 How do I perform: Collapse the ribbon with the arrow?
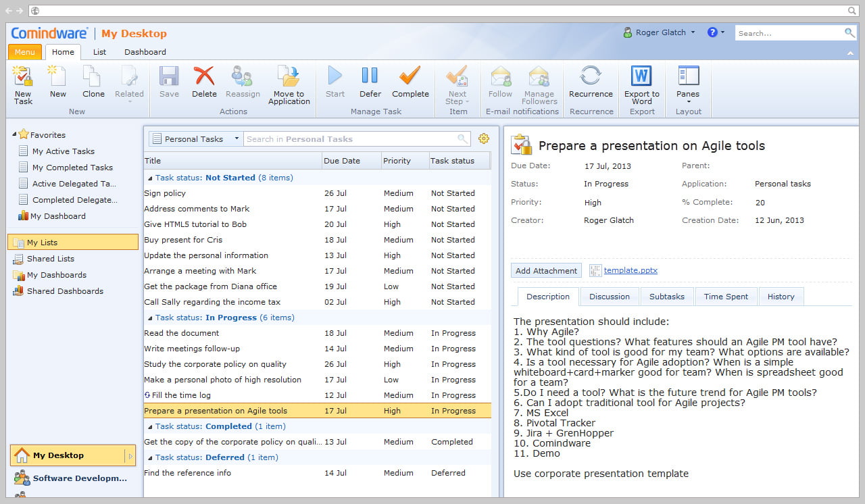(x=850, y=53)
